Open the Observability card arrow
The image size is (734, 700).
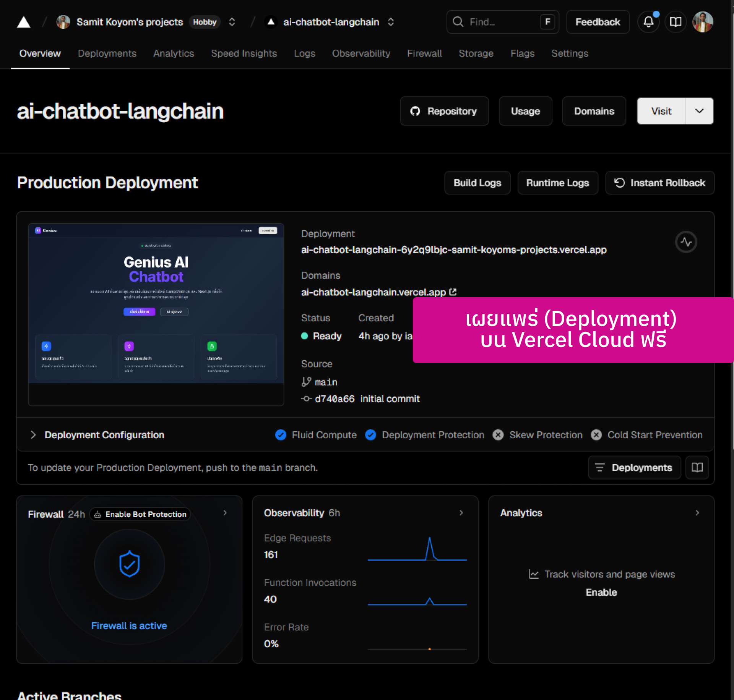[x=461, y=513]
